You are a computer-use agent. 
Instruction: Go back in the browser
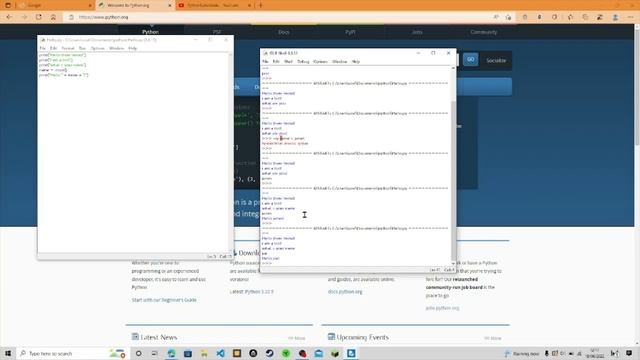(x=9, y=17)
